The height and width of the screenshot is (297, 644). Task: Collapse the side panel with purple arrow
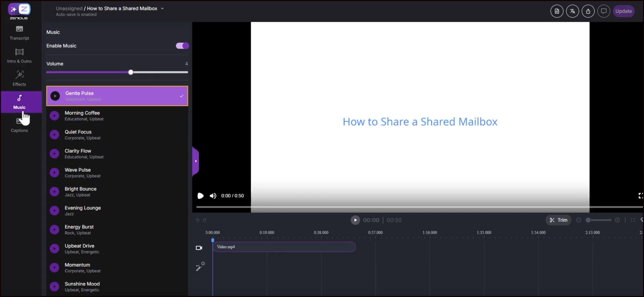(195, 161)
